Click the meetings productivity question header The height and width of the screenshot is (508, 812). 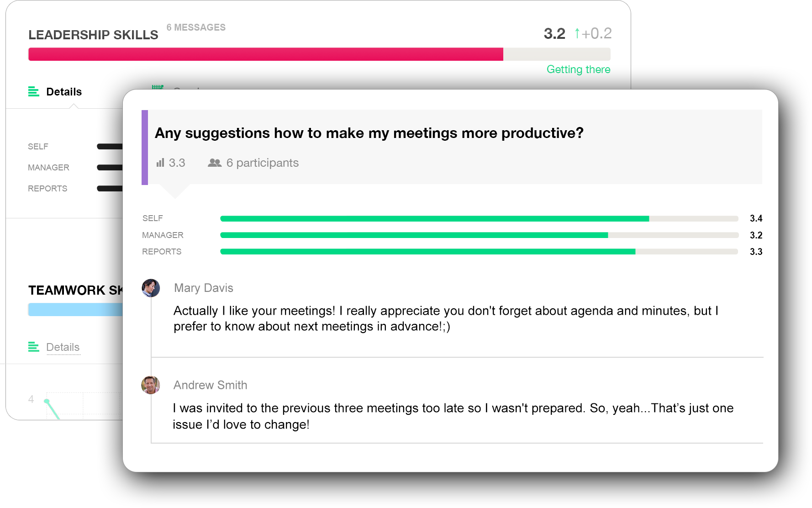pyautogui.click(x=369, y=133)
